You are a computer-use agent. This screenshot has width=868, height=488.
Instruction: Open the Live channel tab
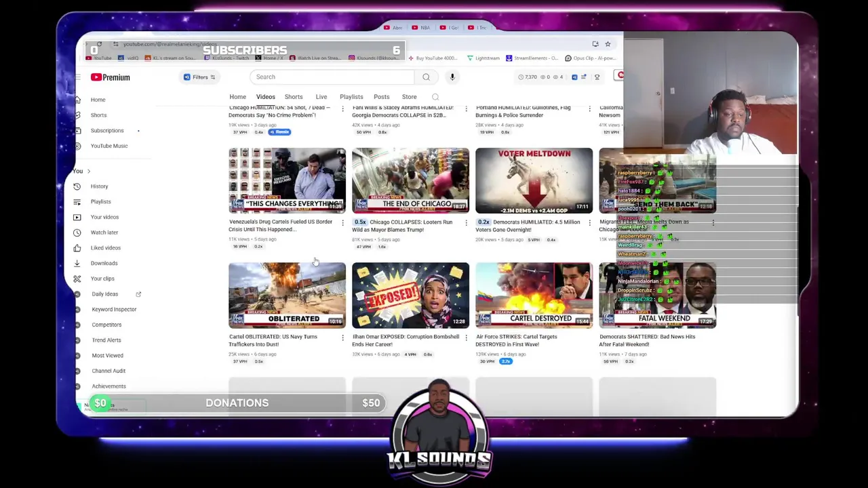pos(321,97)
